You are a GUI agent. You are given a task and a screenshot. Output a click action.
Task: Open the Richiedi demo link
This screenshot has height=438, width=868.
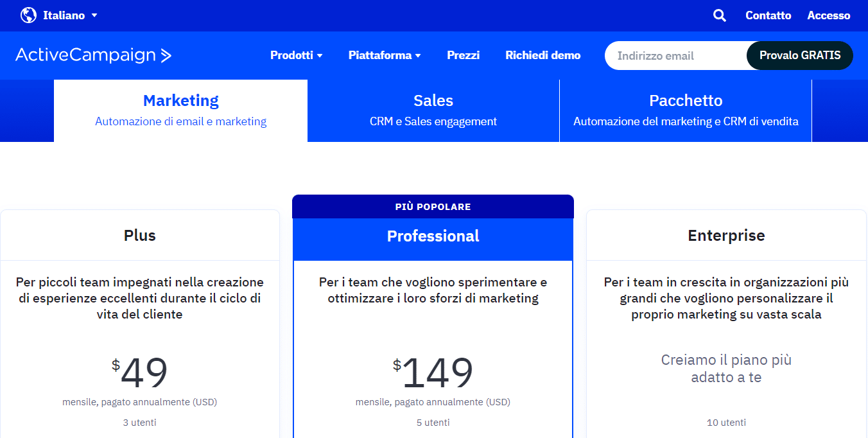[543, 55]
